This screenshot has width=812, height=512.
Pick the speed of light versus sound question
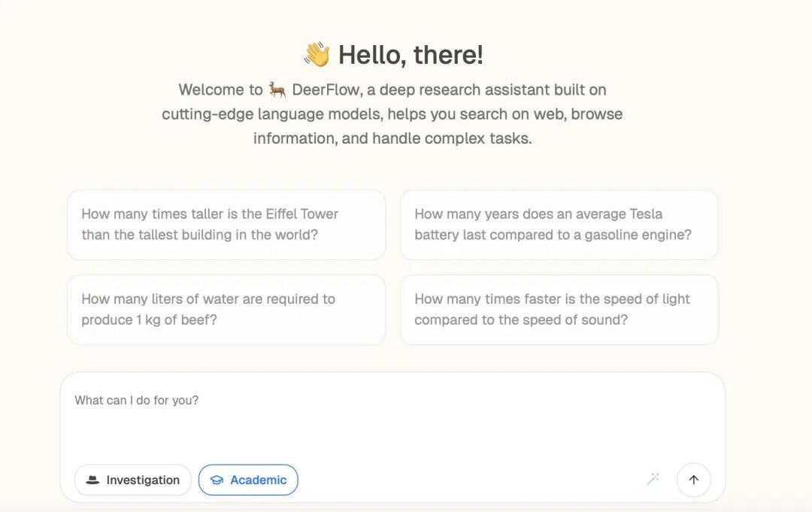pyautogui.click(x=559, y=310)
